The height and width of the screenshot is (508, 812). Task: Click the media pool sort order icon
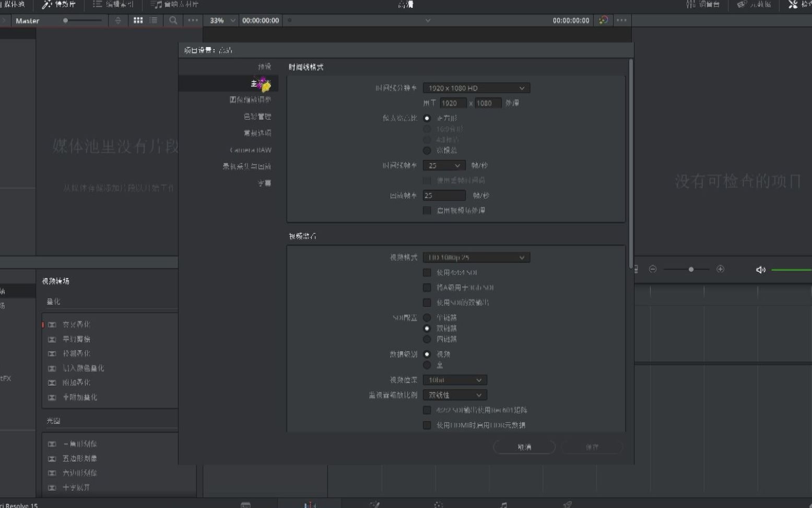point(118,20)
